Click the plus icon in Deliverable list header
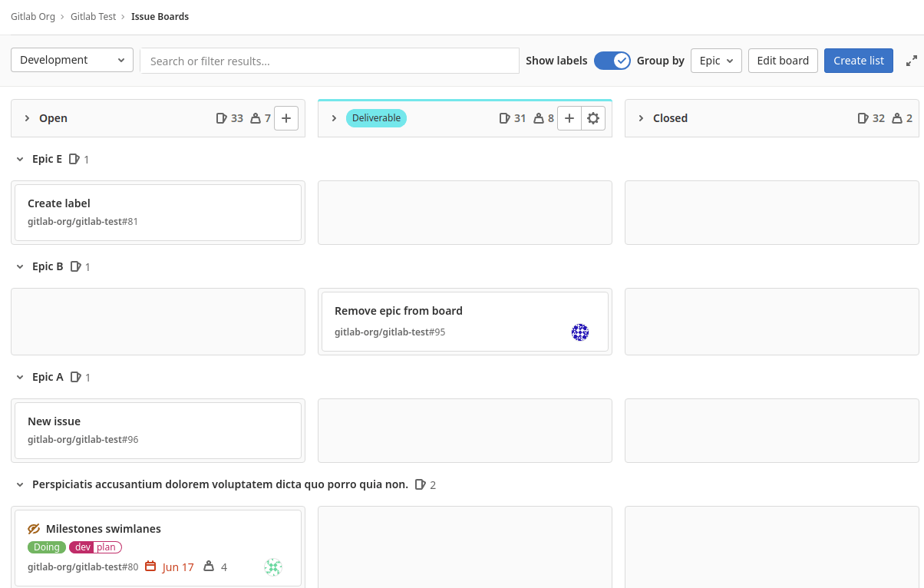 coord(569,118)
